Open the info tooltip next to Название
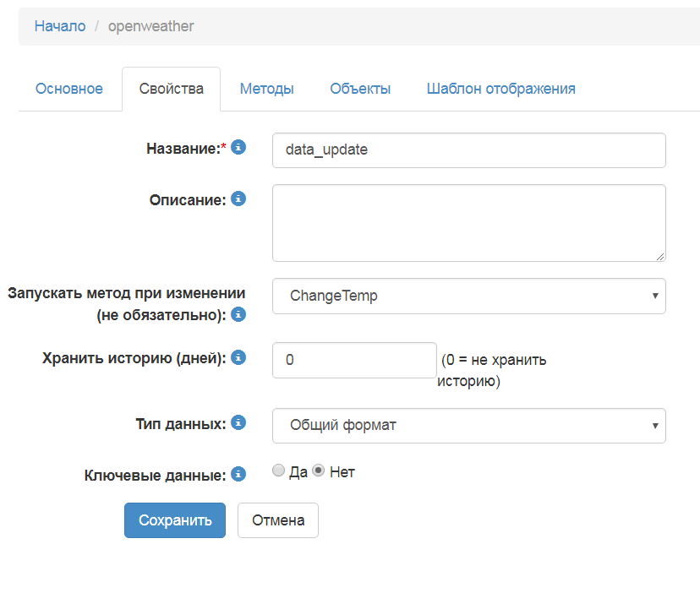The width and height of the screenshot is (700, 593). (238, 146)
